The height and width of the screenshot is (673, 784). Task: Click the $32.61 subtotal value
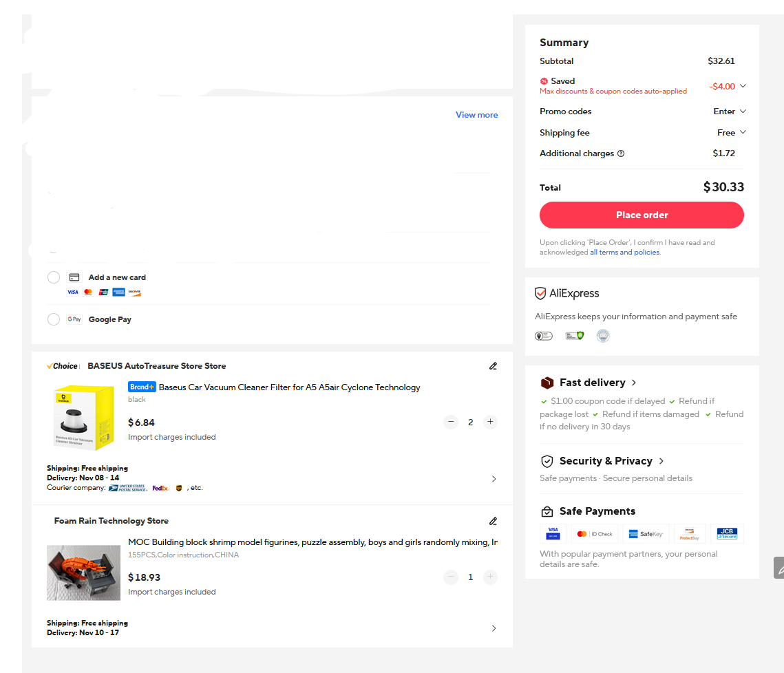tap(721, 61)
